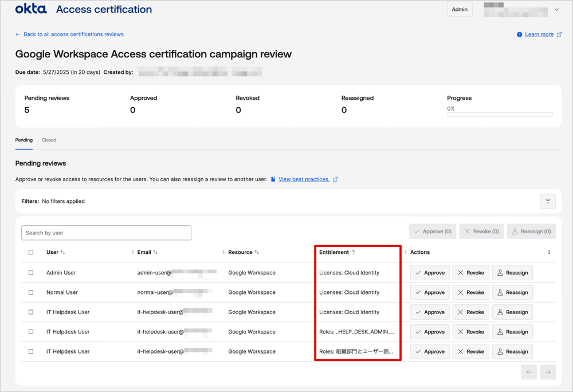Image resolution: width=573 pixels, height=392 pixels.
Task: Focus the Search by user field
Action: point(107,233)
